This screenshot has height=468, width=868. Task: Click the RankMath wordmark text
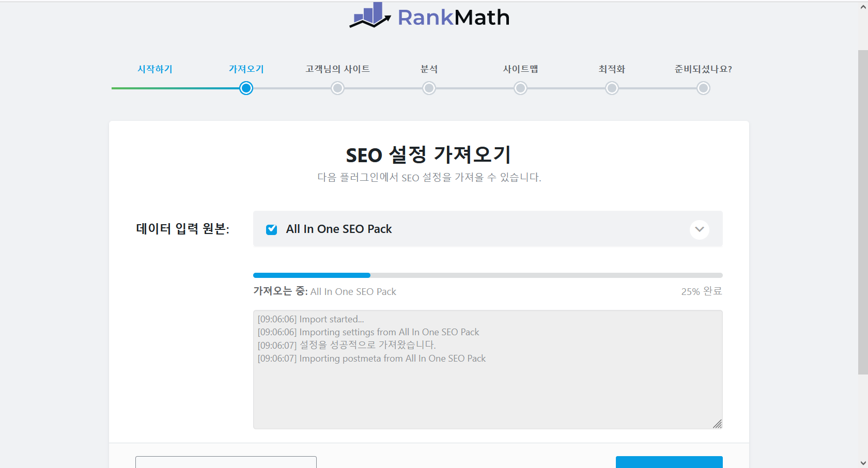(454, 18)
